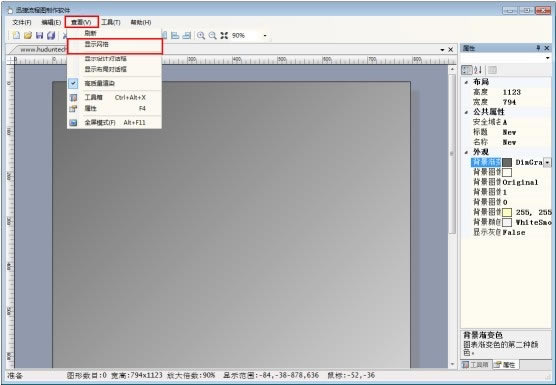This screenshot has height=385, width=556.
Task: Click the vertical scrollbar thumb
Action: click(x=452, y=154)
